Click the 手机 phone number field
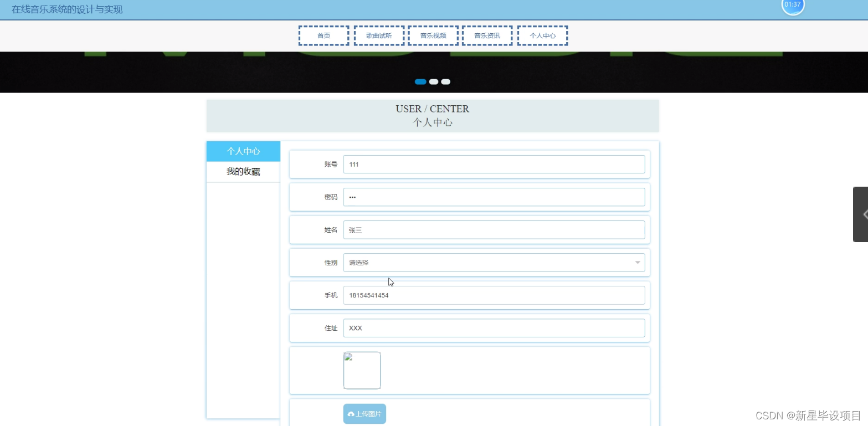This screenshot has height=426, width=868. tap(494, 295)
